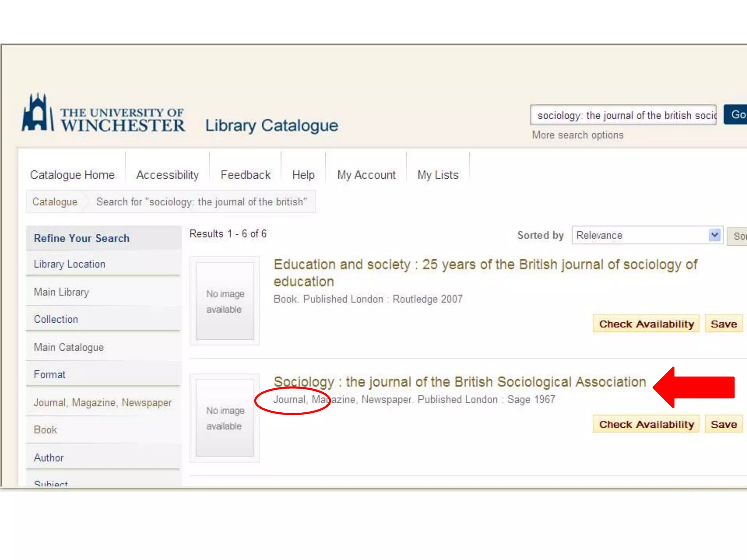Image resolution: width=747 pixels, height=560 pixels.
Task: Save the Sociology journal record
Action: click(x=723, y=424)
